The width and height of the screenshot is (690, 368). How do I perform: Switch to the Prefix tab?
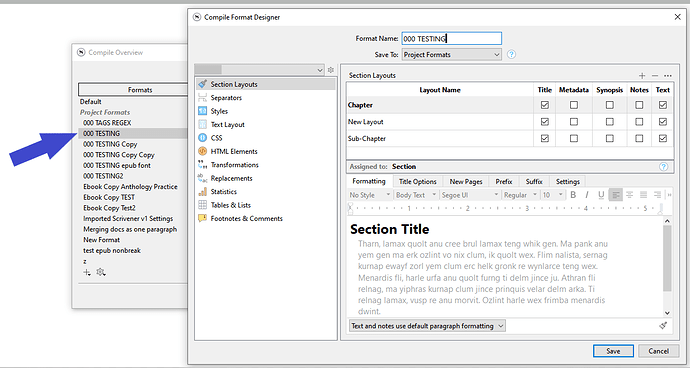click(504, 181)
